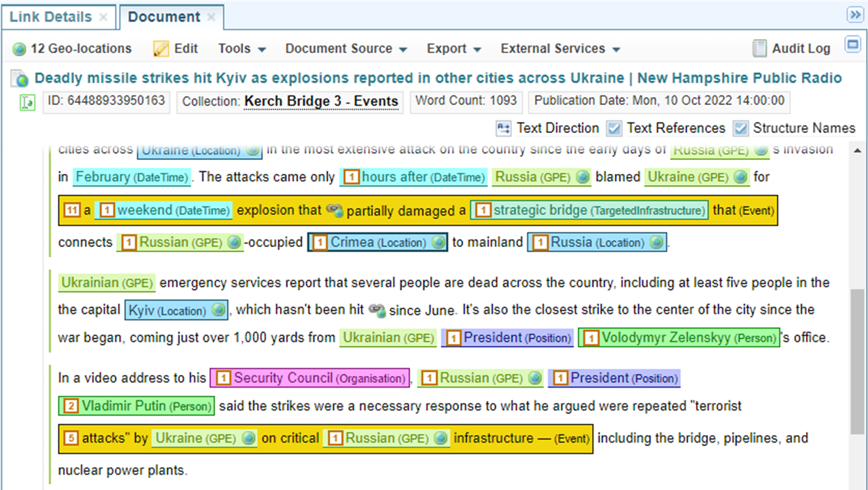Select Ukrainian GPE before 'emergency services'
Viewport: 868px width, 490px height.
107,283
